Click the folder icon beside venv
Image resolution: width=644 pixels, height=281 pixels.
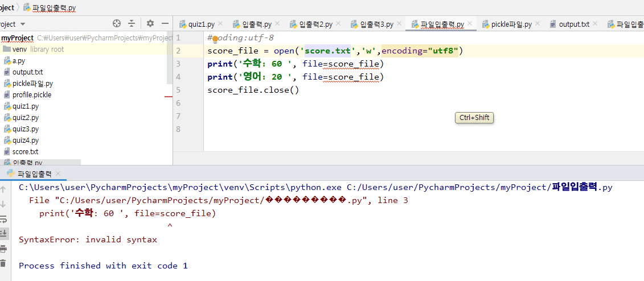[7, 49]
